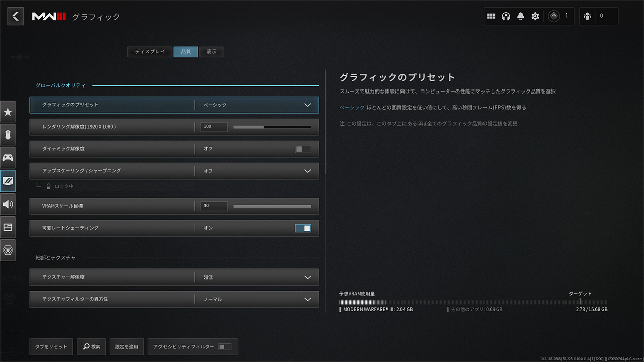Viewport: 644px width, 362px height.
Task: Click the グローバルクオリティ section header
Action: coord(60,86)
